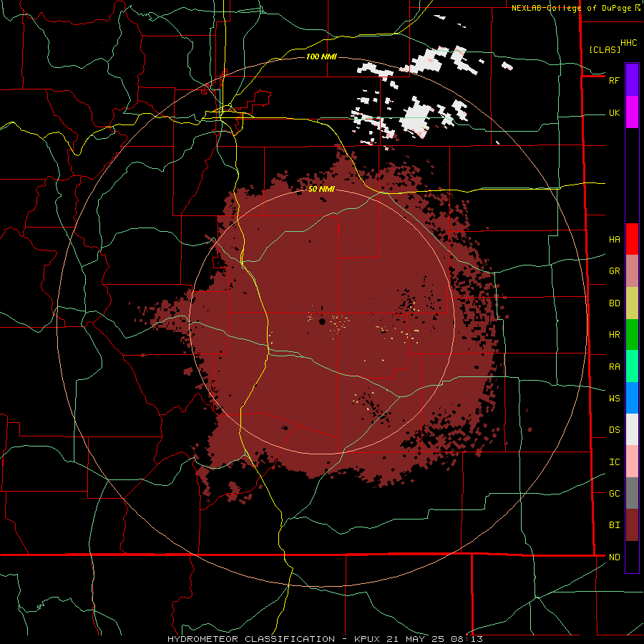Click the HHC product code label
The image size is (644, 644).
coord(628,43)
